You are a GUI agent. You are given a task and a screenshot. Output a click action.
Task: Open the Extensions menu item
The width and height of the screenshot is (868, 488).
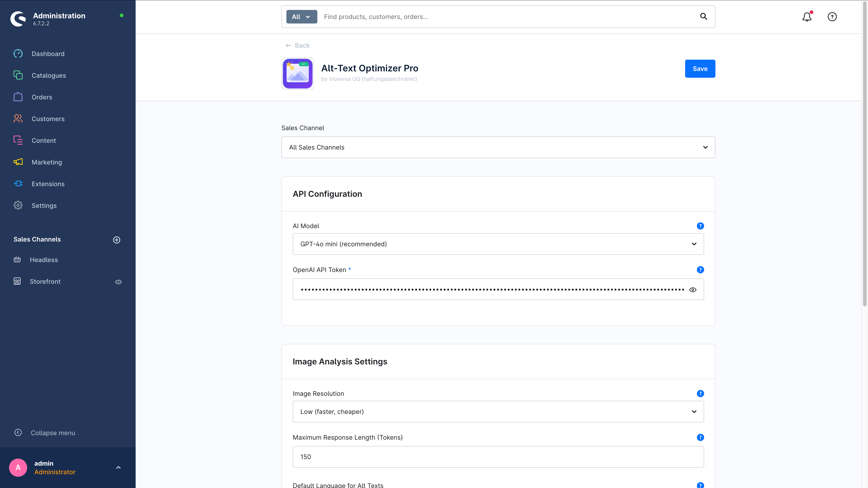pos(48,184)
